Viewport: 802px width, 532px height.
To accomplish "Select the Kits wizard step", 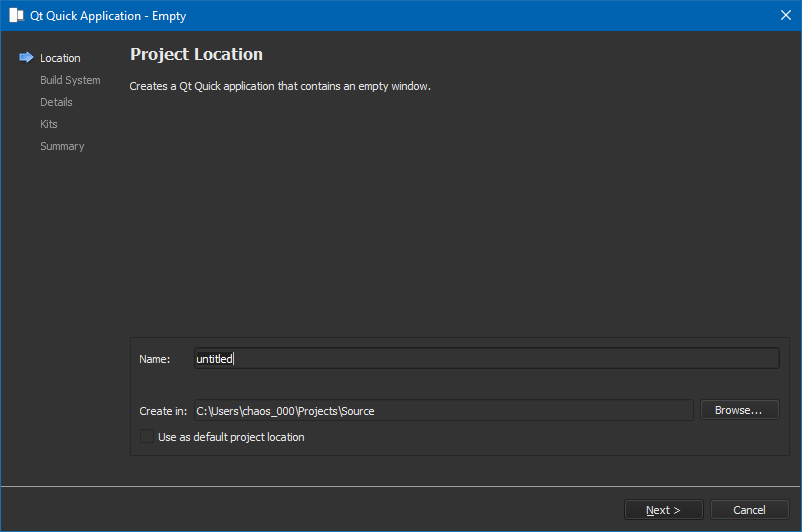I will coord(49,124).
